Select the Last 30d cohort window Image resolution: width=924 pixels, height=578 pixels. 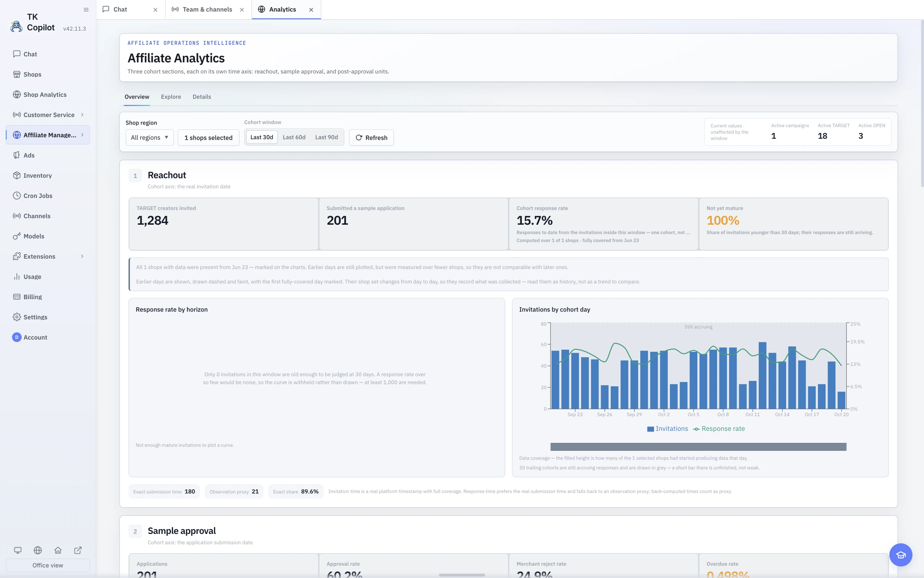(262, 137)
